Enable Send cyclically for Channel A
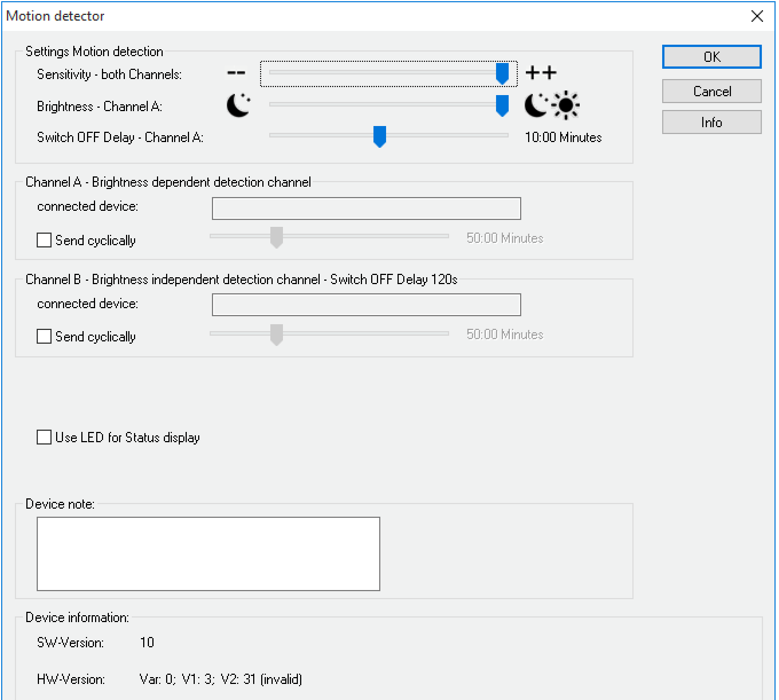The image size is (779, 700). click(x=44, y=240)
